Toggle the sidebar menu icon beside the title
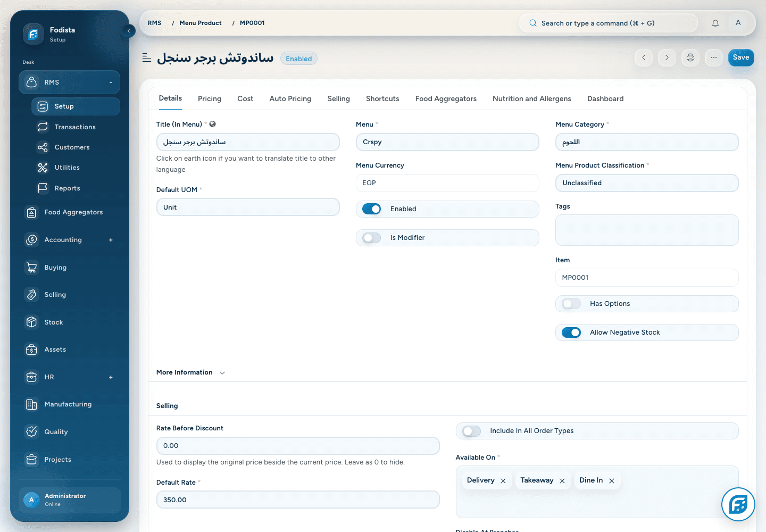This screenshot has width=766, height=532. click(147, 57)
